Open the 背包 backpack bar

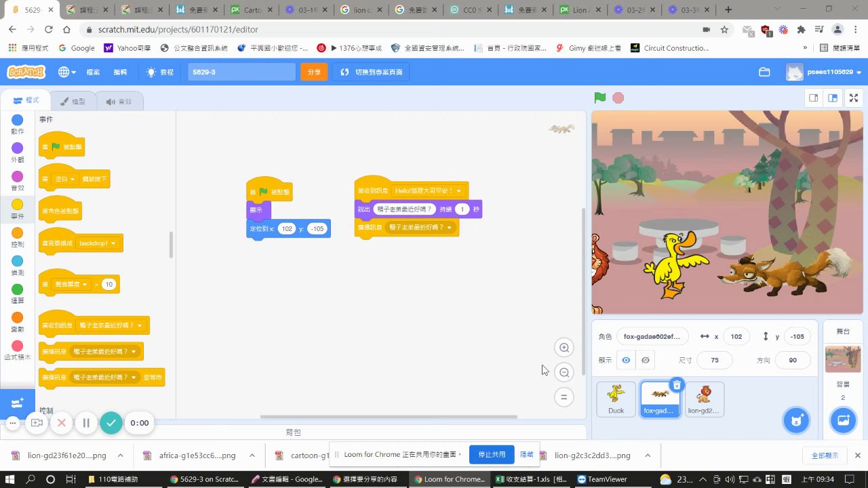(293, 432)
